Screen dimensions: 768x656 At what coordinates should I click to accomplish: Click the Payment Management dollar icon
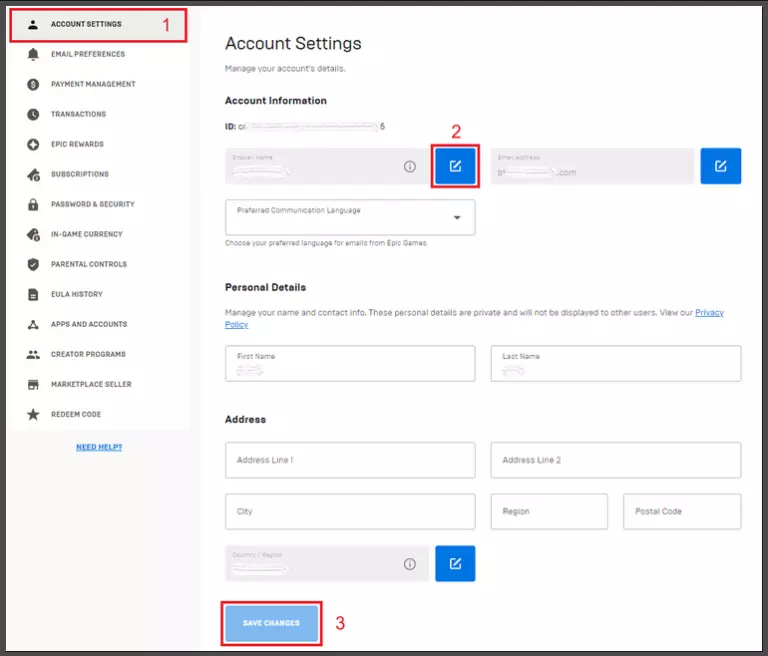[33, 84]
